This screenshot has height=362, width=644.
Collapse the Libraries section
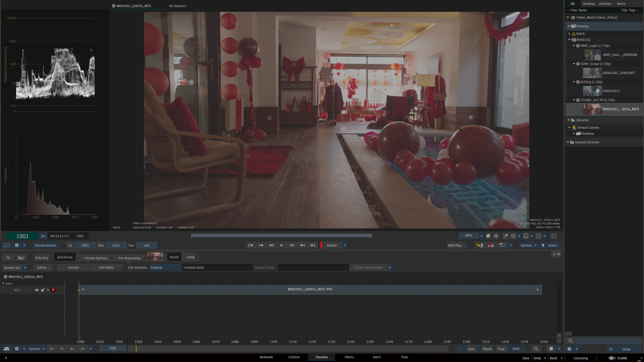click(x=569, y=120)
